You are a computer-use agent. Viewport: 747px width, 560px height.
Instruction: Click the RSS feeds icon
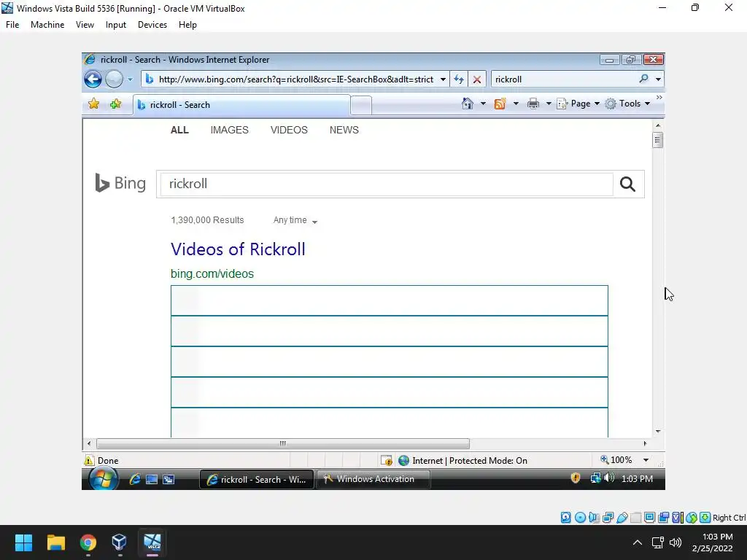500,104
